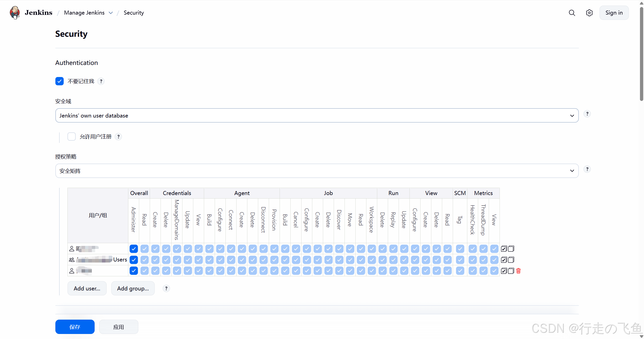Viewport: 644px width, 339px height.
Task: Click the 保存 save button
Action: (75, 327)
